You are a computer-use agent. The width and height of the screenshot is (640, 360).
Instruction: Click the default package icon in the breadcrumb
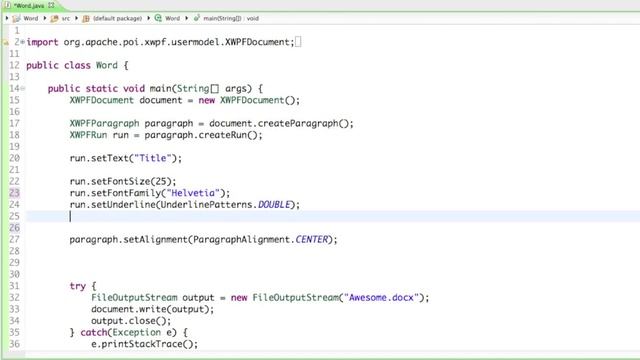coord(86,18)
